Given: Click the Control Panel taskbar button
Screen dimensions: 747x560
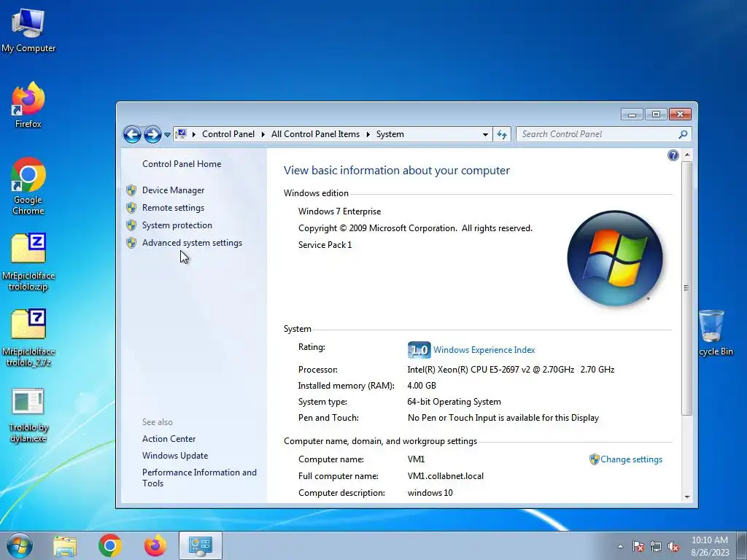Looking at the screenshot, I should pos(200,545).
